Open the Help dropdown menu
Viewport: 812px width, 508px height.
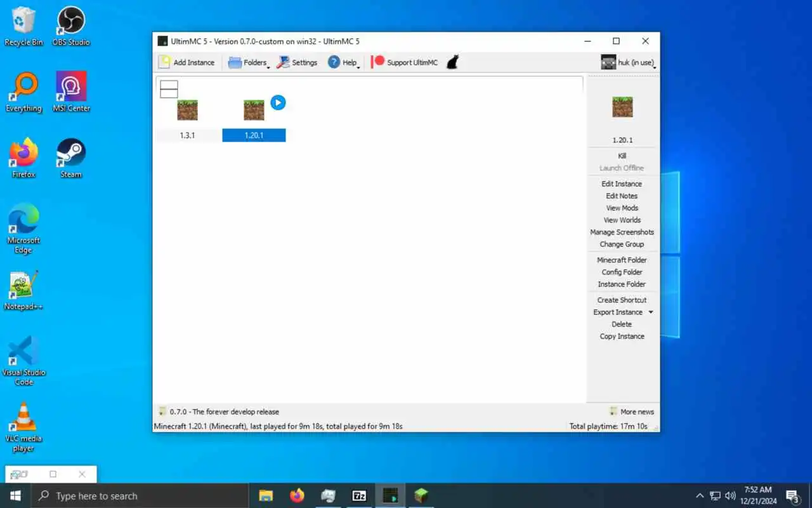pos(344,62)
